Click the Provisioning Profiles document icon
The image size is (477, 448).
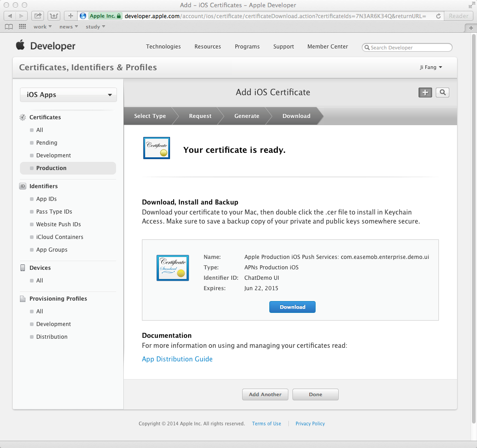point(23,299)
